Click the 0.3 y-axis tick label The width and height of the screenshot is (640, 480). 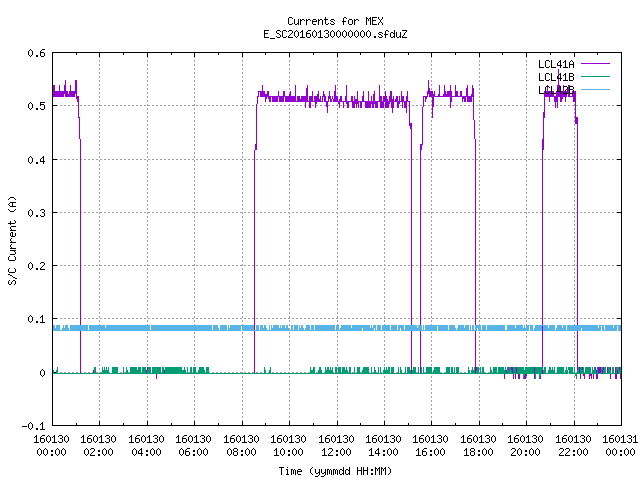pos(36,213)
